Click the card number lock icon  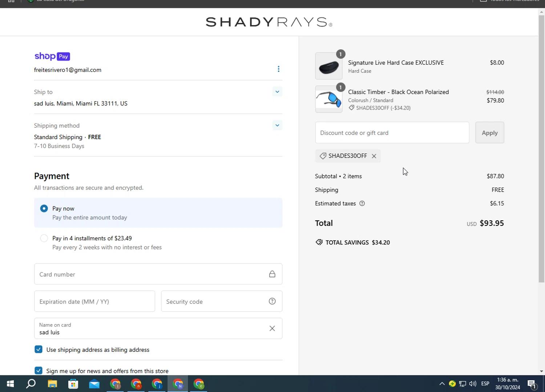click(272, 274)
